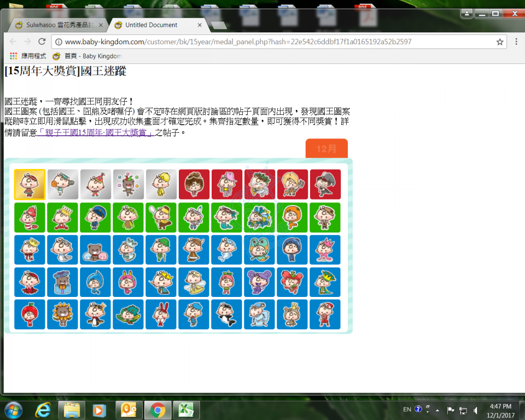The height and width of the screenshot is (420, 525).
Task: Click the orange 12月 month button
Action: point(326,149)
